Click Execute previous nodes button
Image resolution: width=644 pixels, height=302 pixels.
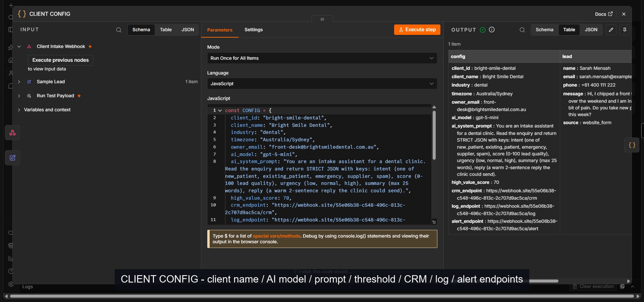pyautogui.click(x=60, y=60)
